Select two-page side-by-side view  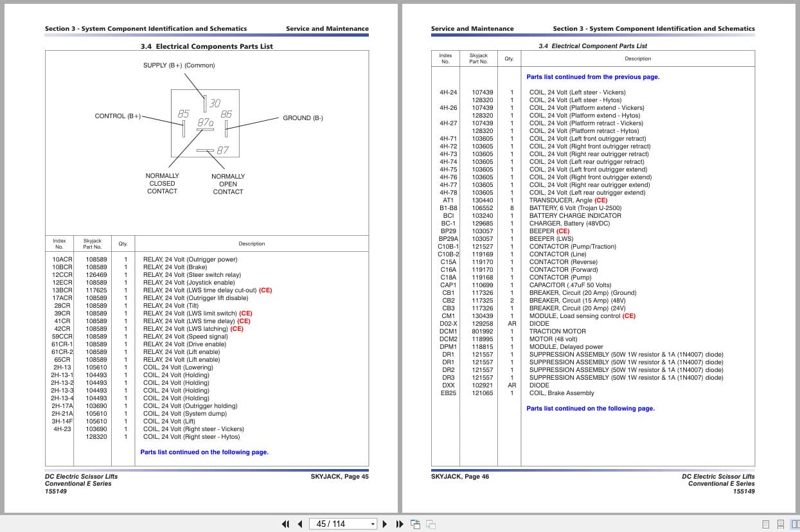coord(795,524)
